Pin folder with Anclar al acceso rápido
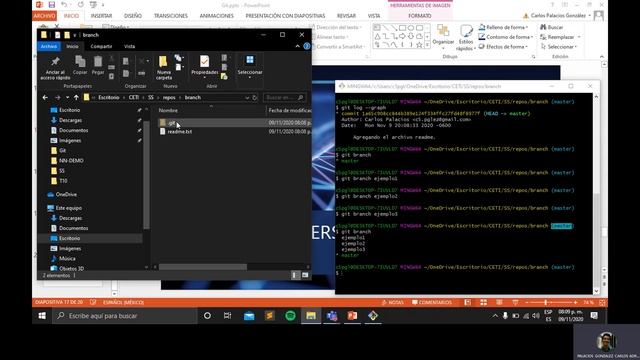Screen dimensions: 640x360 tap(55, 67)
